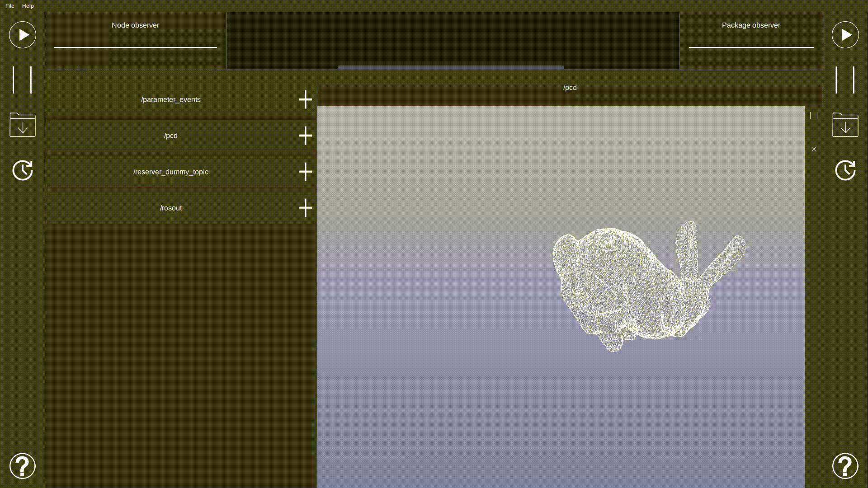Viewport: 868px width, 488px height.
Task: Expand the /pcd topic with plus
Action: point(306,136)
